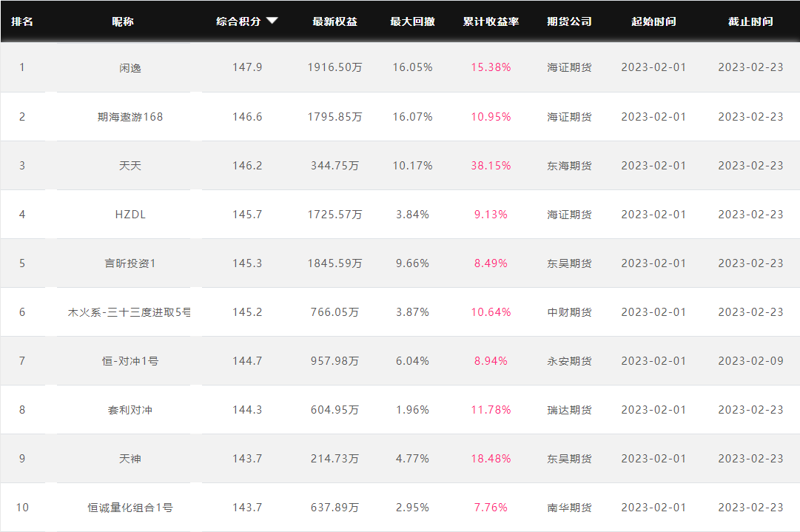This screenshot has width=800, height=532.
Task: Select equity value 1725.57万
Action: [x=335, y=215]
